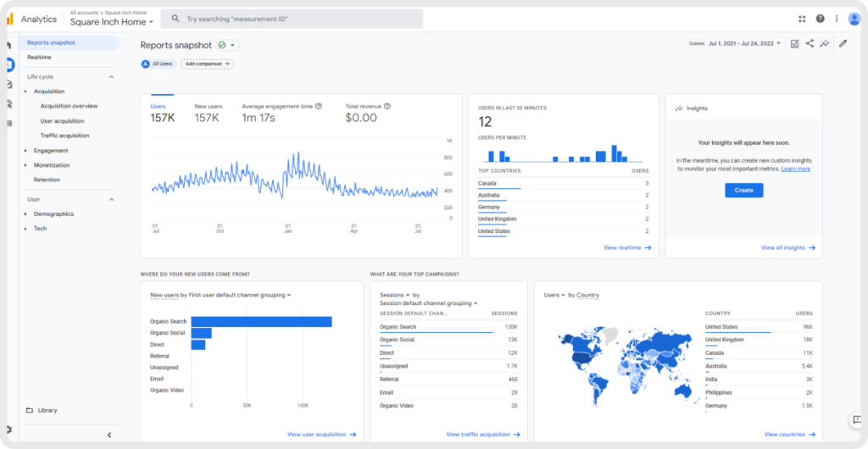Open Traffic acquisition report
Image resolution: width=868 pixels, height=449 pixels.
[x=64, y=136]
